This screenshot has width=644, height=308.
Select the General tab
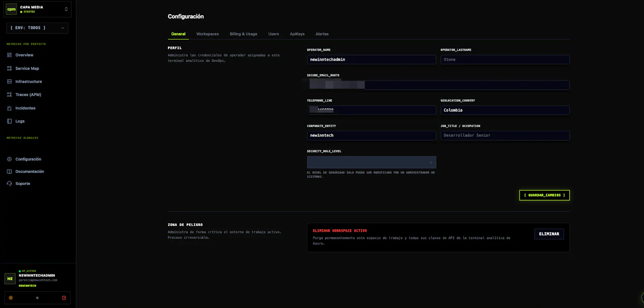(178, 34)
